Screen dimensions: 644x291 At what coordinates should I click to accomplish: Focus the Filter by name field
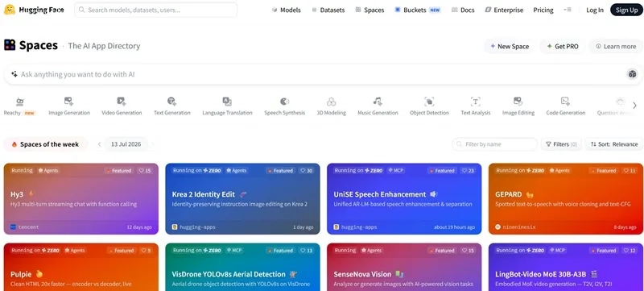(x=495, y=144)
